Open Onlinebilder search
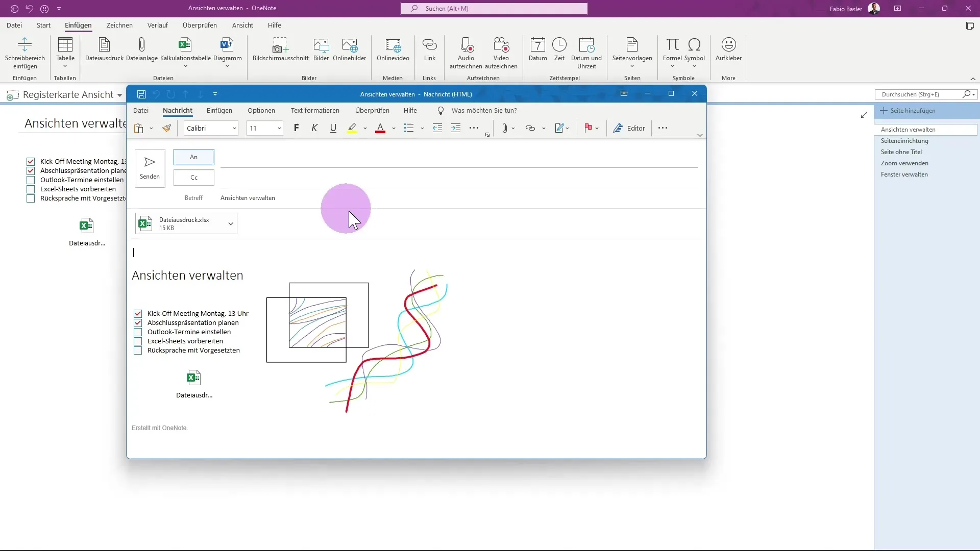This screenshot has height=551, width=980. (x=350, y=49)
